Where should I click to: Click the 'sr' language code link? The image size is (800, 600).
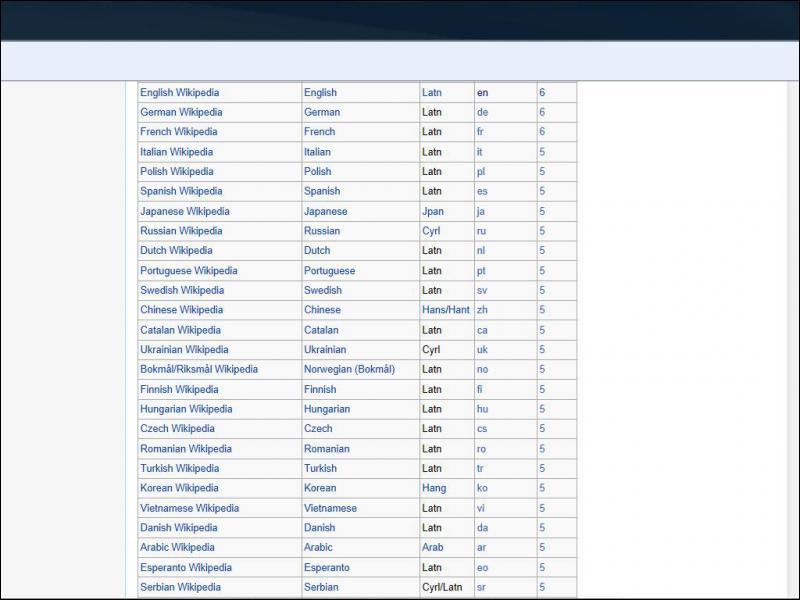481,587
